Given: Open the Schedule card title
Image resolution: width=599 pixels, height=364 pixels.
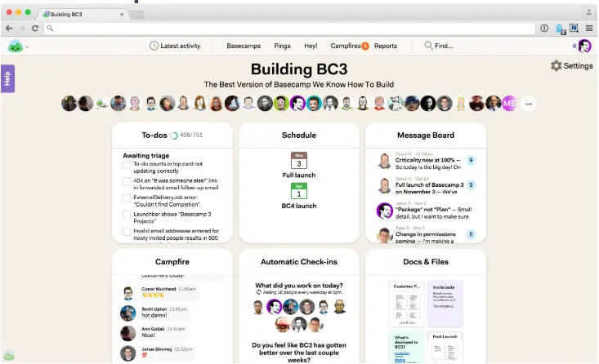Looking at the screenshot, I should click(x=299, y=135).
